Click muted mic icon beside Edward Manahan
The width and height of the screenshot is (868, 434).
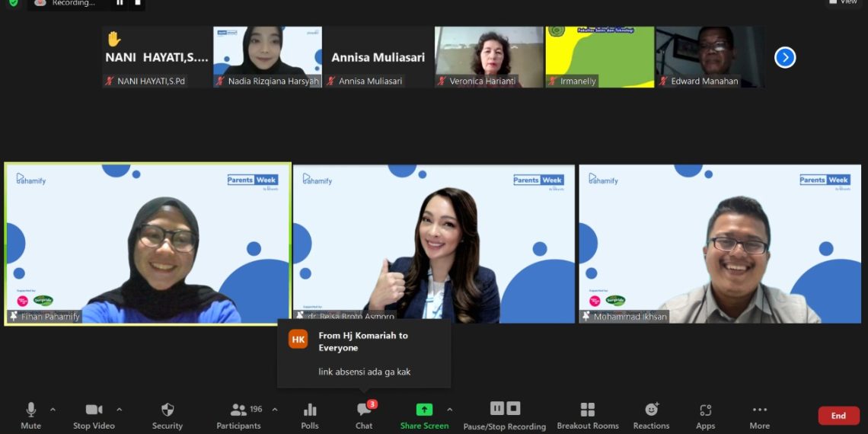click(x=663, y=81)
